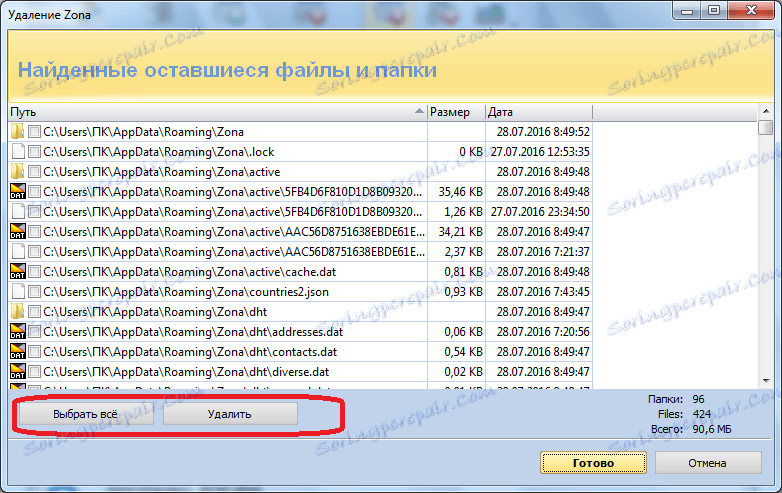Click the date 28.07.2016 8:49:52

coord(543,132)
